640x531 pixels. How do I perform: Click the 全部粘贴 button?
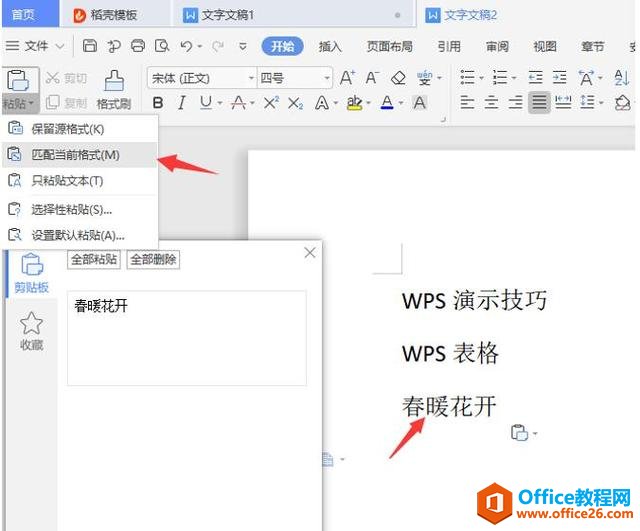(94, 260)
